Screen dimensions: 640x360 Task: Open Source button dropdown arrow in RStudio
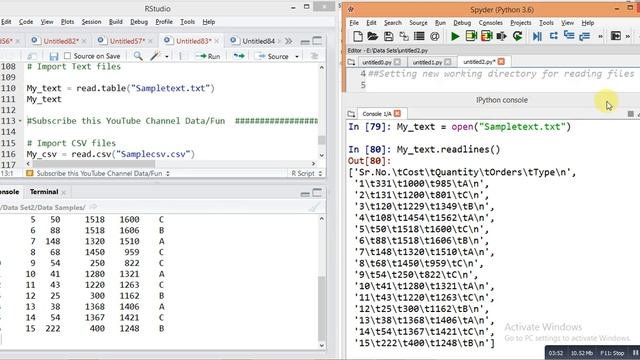tap(297, 56)
